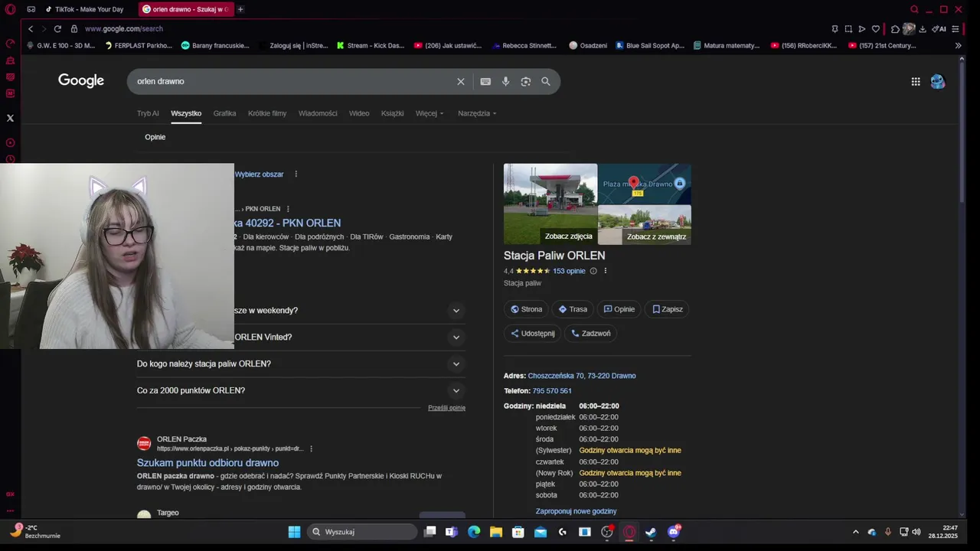The height and width of the screenshot is (551, 980).
Task: Expand the Więcej dropdown
Action: click(430, 113)
